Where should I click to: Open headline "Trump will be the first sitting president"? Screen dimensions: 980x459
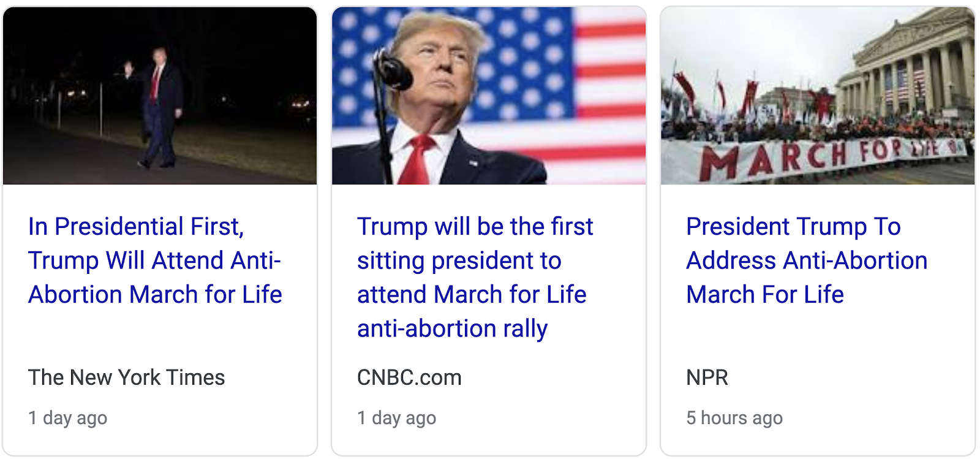475,278
